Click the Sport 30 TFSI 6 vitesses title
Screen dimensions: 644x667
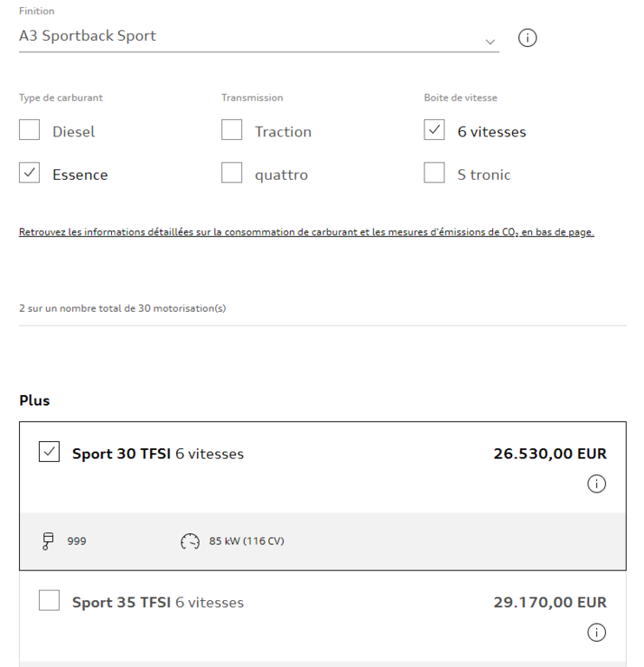tap(158, 453)
